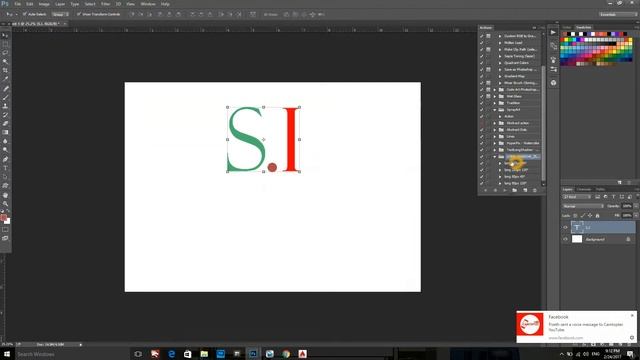Viewport: 640px width, 360px height.
Task: Switch to the Paths tab
Action: click(x=600, y=189)
